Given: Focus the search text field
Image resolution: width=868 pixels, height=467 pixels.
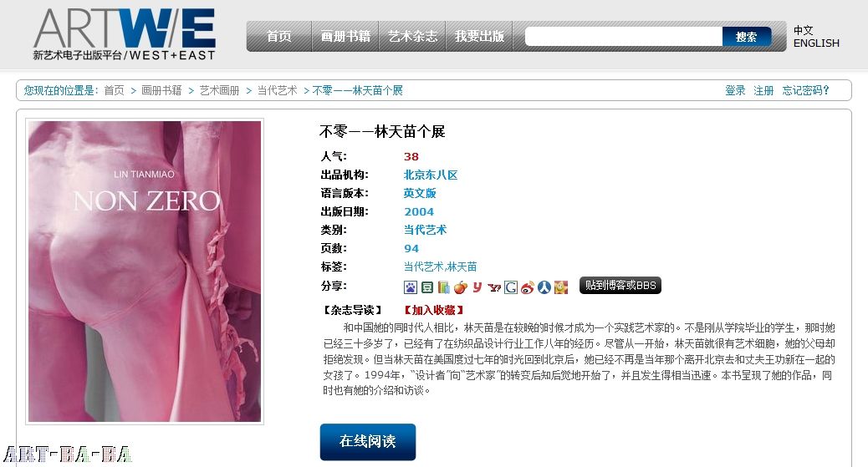Looking at the screenshot, I should pos(624,37).
